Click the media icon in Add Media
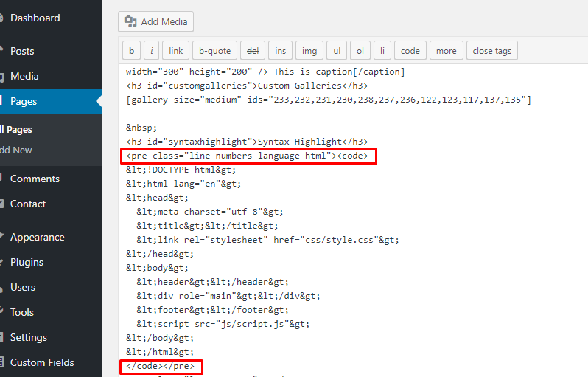 pos(130,21)
